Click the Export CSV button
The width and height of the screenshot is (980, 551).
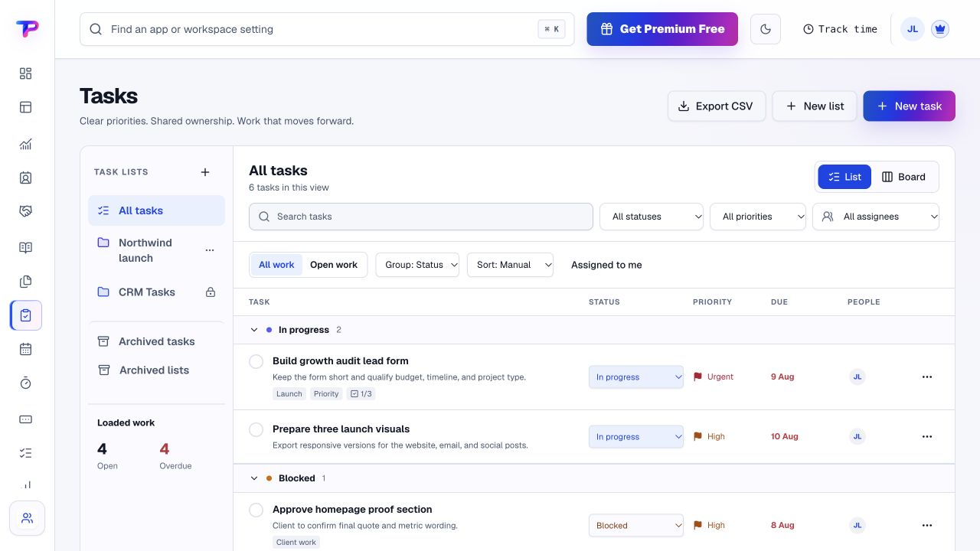coord(717,106)
